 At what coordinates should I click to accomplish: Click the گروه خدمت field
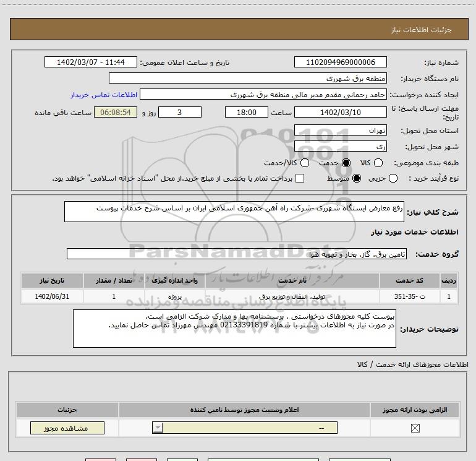coord(237,254)
